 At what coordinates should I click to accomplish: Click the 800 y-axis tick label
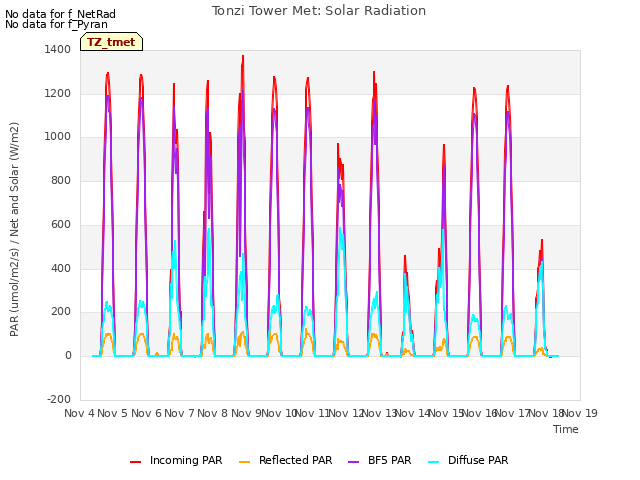tap(61, 180)
